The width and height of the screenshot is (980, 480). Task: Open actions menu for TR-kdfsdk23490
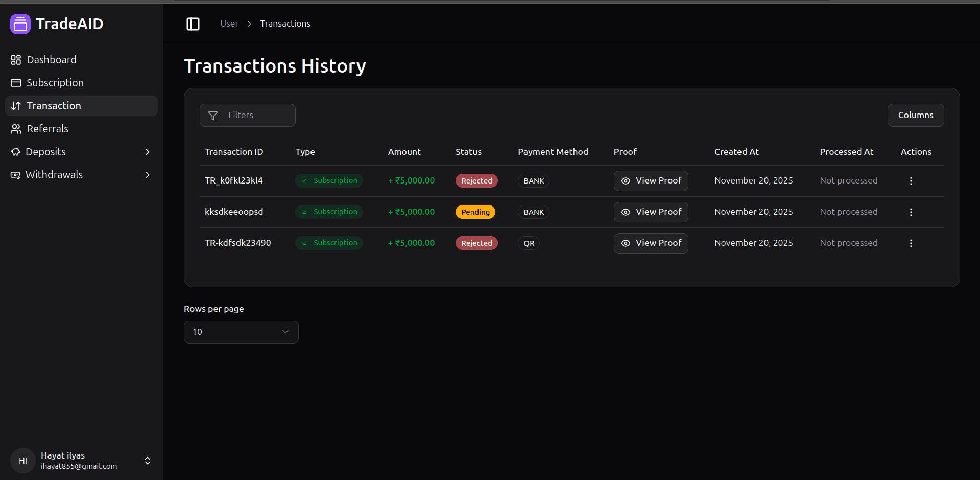point(911,243)
